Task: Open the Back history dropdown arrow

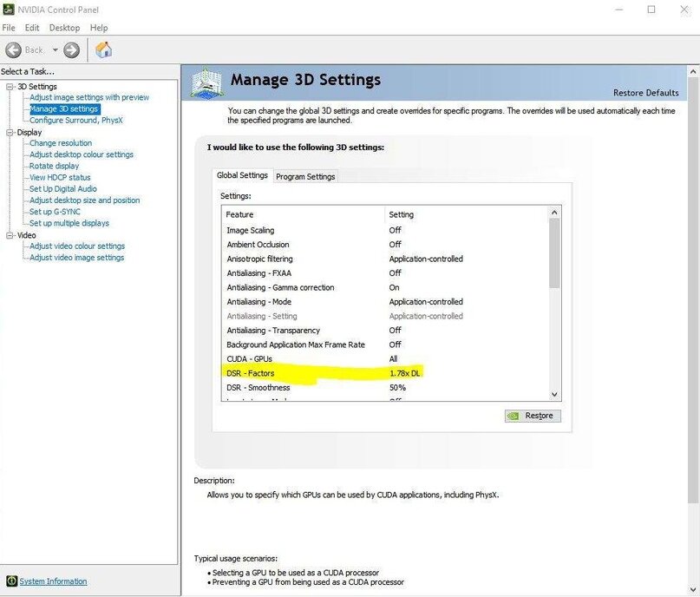Action: [56, 50]
